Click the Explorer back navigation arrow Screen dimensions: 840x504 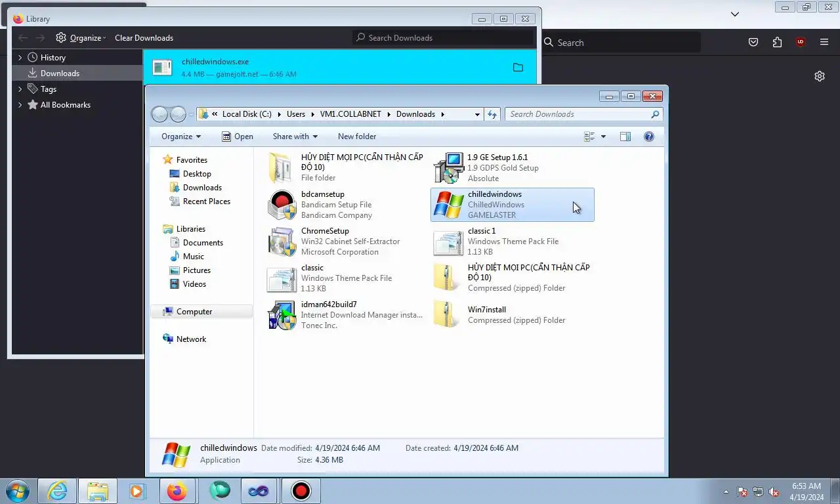[x=159, y=114]
